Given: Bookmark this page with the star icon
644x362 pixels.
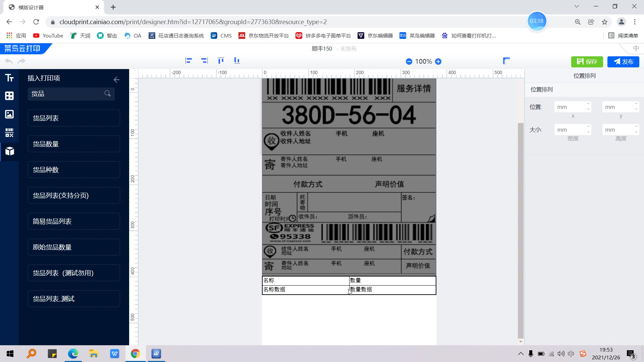Looking at the screenshot, I should tap(604, 22).
